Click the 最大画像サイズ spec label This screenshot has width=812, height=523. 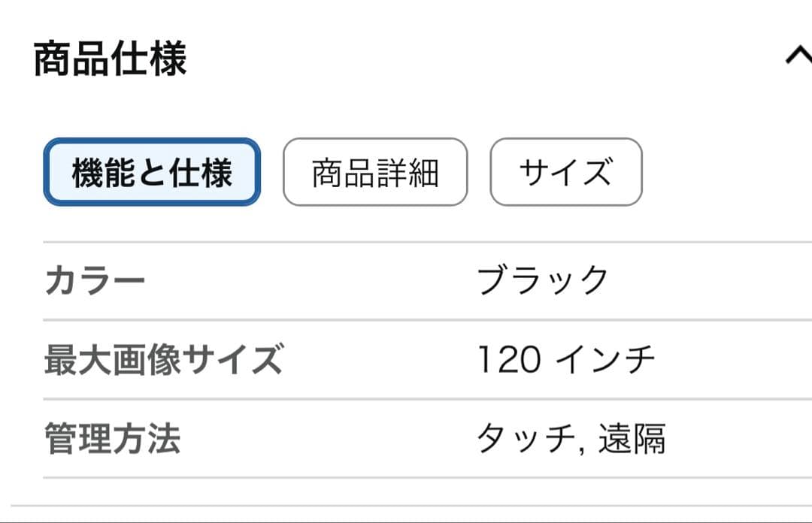click(x=167, y=358)
